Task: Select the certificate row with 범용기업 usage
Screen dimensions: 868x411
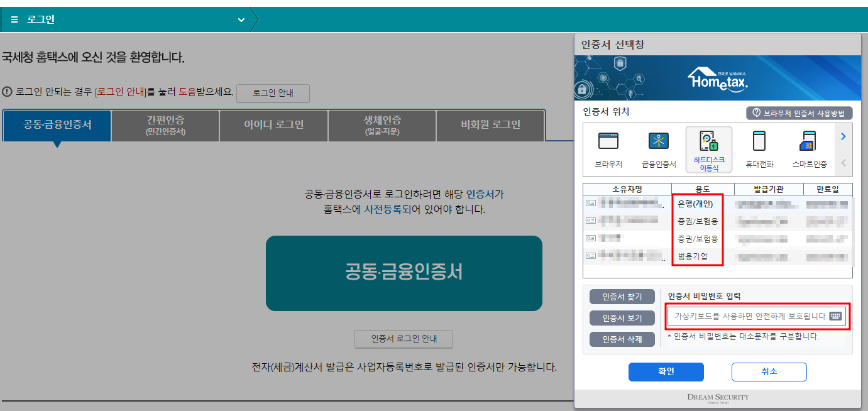Action: tap(691, 256)
